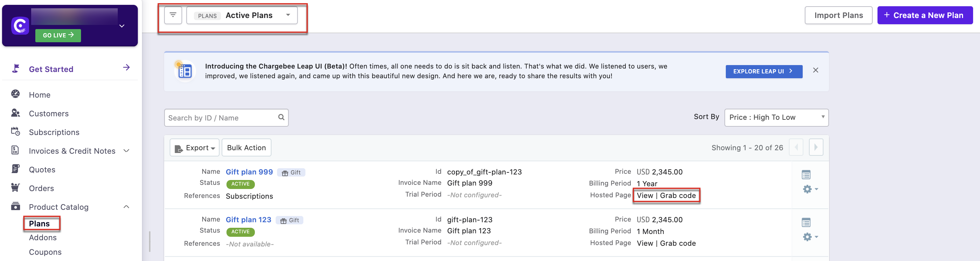The width and height of the screenshot is (980, 261).
Task: Open details list icon for Gift plan 123
Action: click(x=806, y=222)
